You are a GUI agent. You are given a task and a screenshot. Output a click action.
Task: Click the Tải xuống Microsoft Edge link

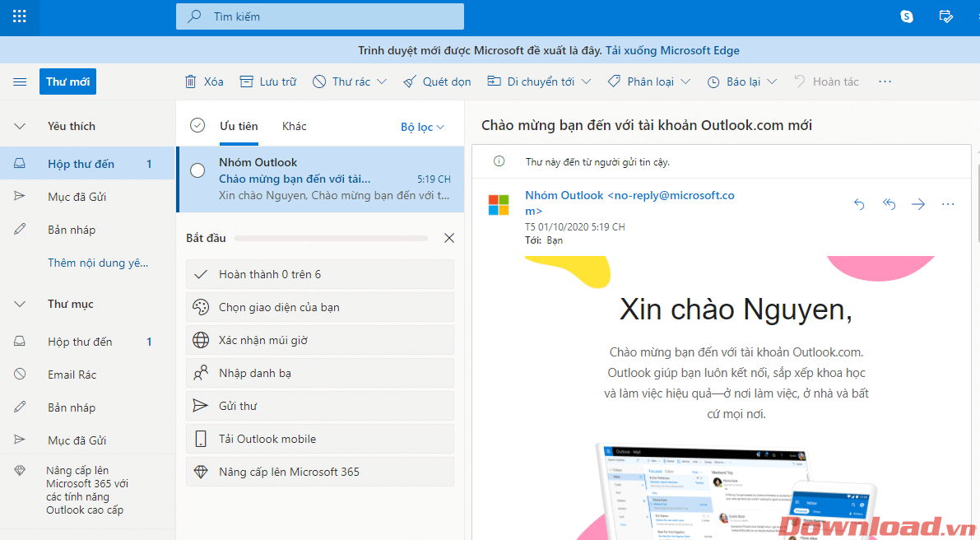coord(672,51)
